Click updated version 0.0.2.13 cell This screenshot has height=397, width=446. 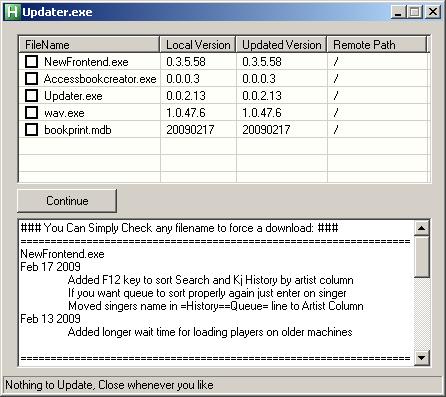[x=262, y=96]
